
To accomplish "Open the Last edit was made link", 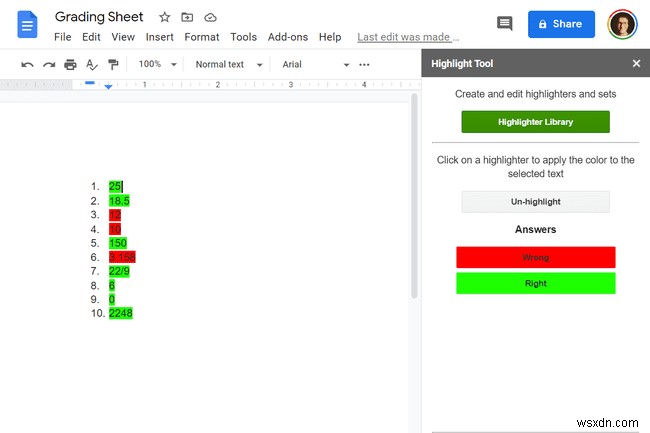I will 408,37.
